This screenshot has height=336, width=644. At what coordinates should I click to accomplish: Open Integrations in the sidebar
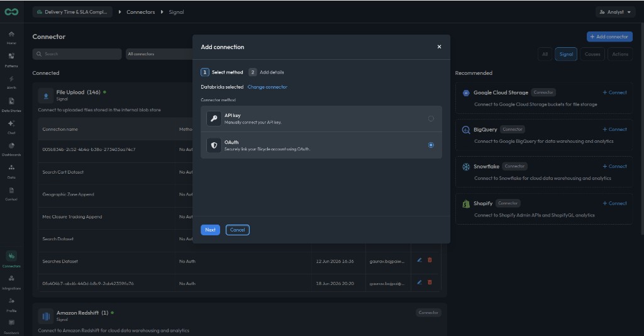pos(11,282)
